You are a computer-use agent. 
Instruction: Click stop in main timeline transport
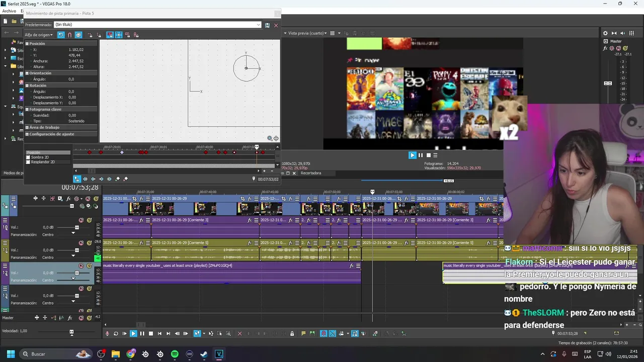(150, 333)
